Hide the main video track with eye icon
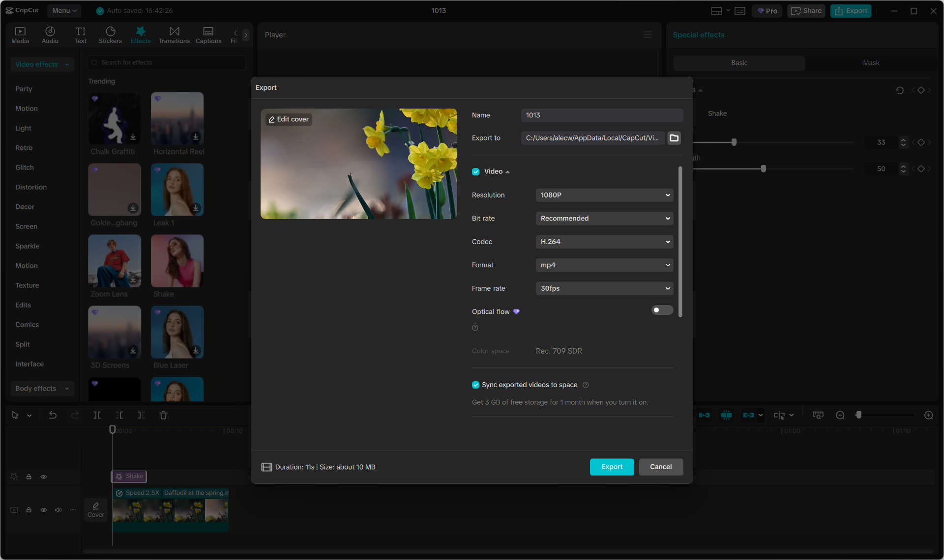The image size is (944, 560). coord(44,510)
